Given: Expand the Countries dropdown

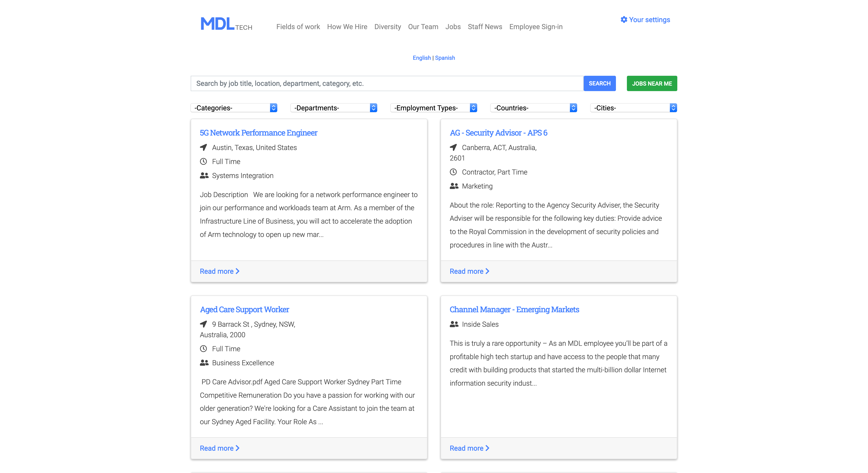Looking at the screenshot, I should pyautogui.click(x=533, y=108).
